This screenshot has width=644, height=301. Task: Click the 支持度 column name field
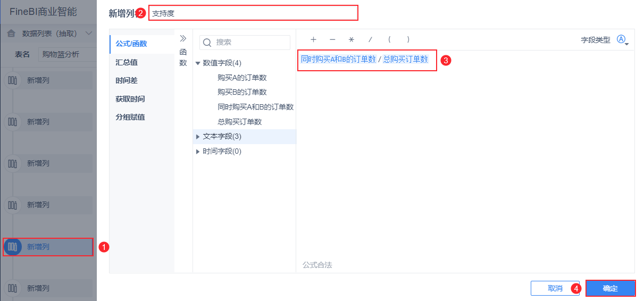[x=253, y=13]
